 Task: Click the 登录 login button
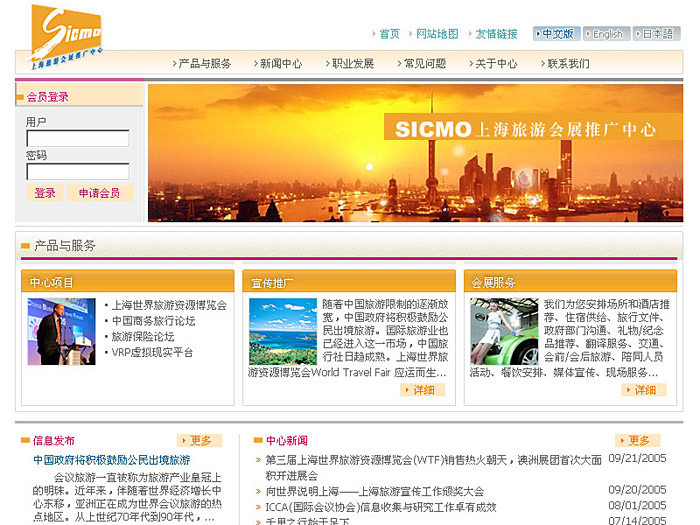[45, 193]
